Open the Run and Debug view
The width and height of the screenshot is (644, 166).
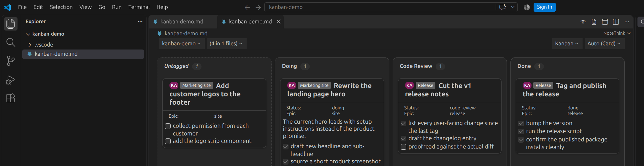point(11,80)
